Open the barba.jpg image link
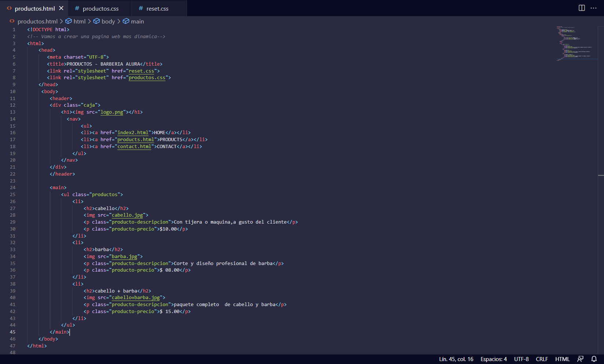Screen dimensions: 604x364 point(124,257)
